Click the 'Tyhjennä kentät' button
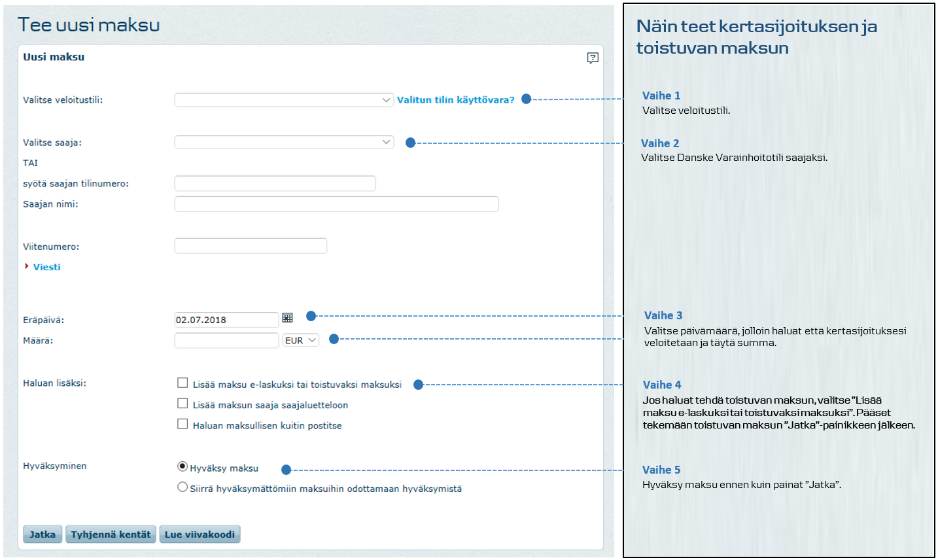This screenshot has width=938, height=560. coord(111,534)
